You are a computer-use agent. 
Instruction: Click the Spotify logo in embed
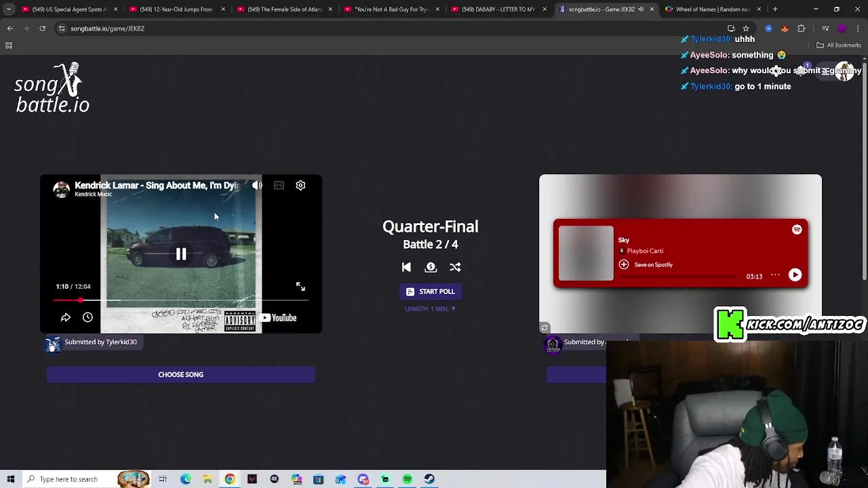(797, 230)
